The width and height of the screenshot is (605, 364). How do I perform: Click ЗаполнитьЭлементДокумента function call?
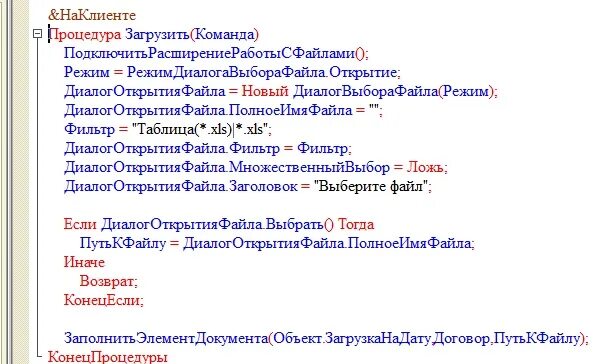(x=166, y=338)
